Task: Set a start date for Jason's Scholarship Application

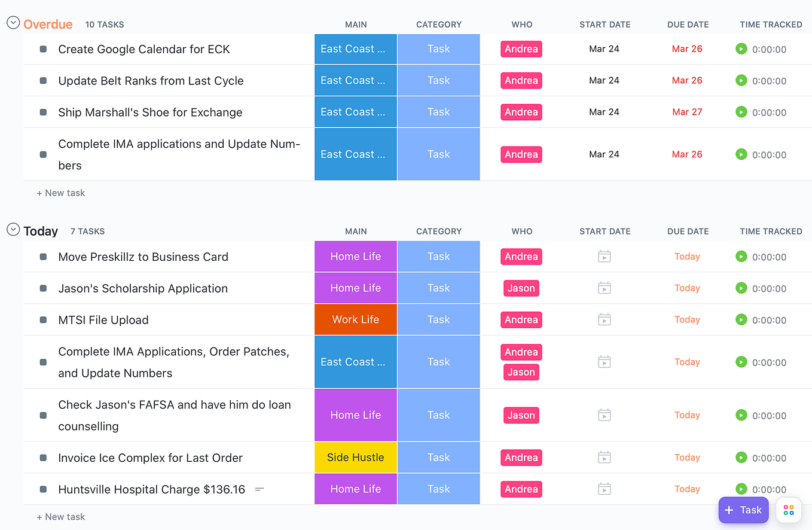Action: click(604, 288)
